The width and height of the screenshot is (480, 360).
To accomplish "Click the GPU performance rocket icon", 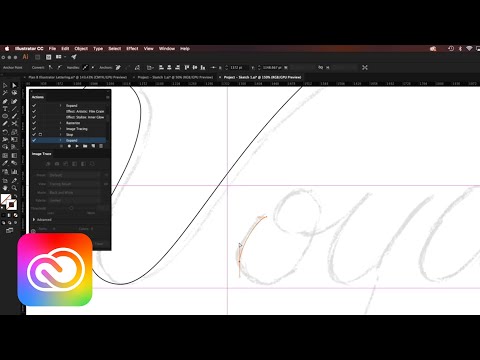I will coord(74,57).
